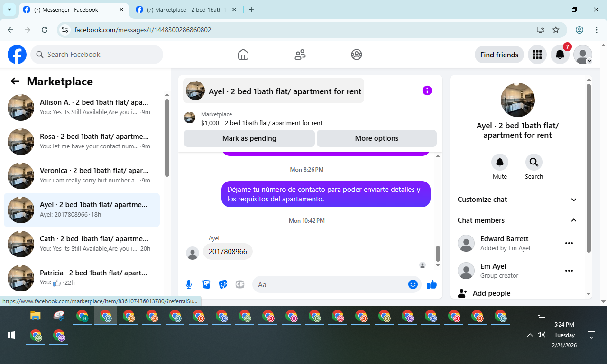Open a new browser tab
The image size is (607, 364).
251,9
